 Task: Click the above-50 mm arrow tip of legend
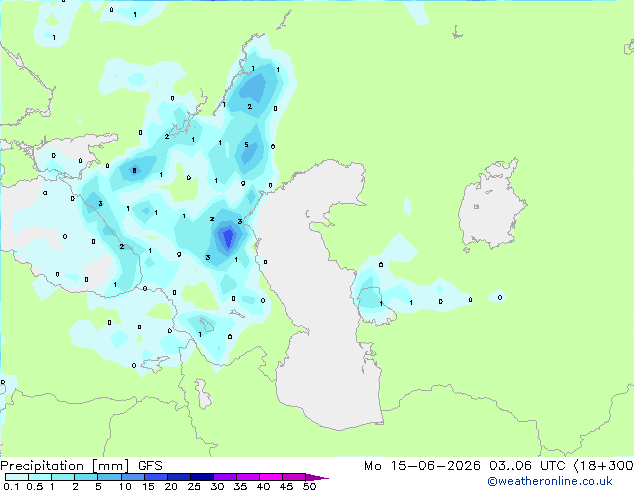[x=317, y=477]
